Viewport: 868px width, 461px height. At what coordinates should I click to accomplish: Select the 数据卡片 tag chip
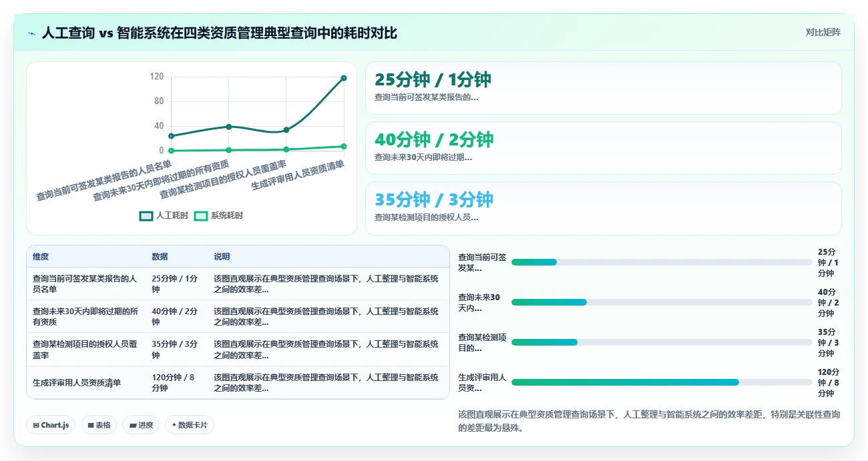click(190, 425)
